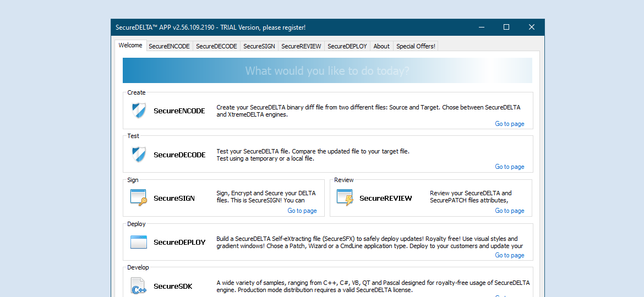Follow Go to page link in Sign section
644x297 pixels.
click(302, 211)
